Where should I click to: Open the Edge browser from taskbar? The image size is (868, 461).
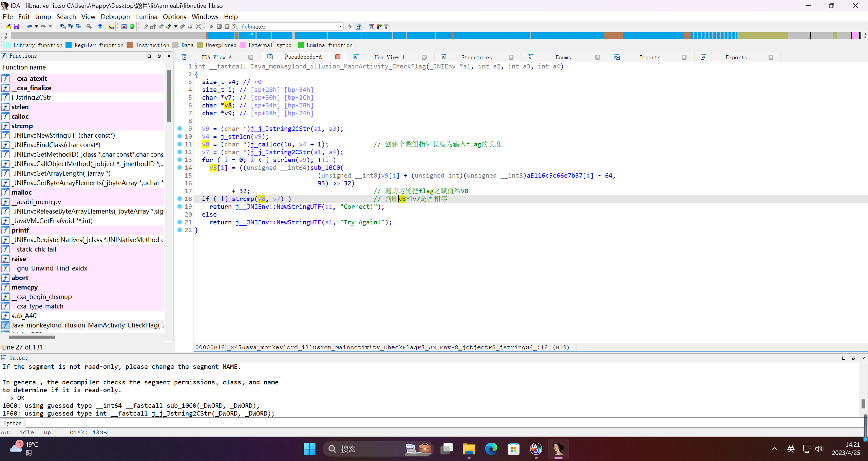[491, 449]
